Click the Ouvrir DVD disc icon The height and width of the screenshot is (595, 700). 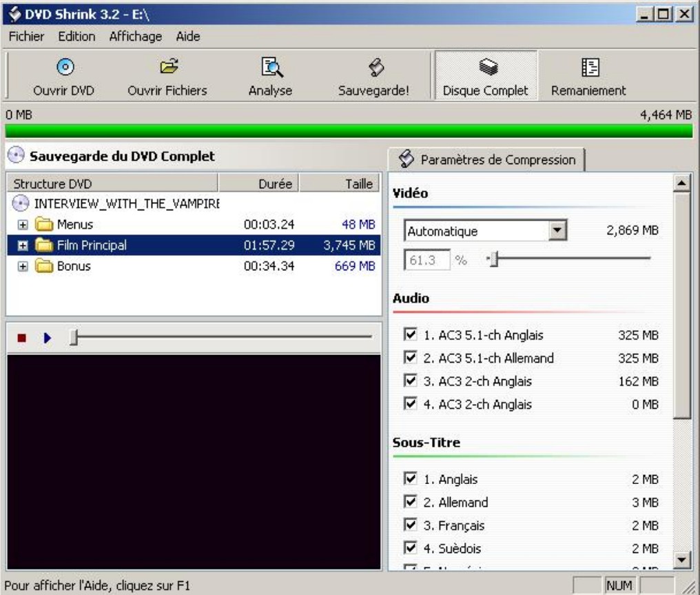[x=65, y=67]
